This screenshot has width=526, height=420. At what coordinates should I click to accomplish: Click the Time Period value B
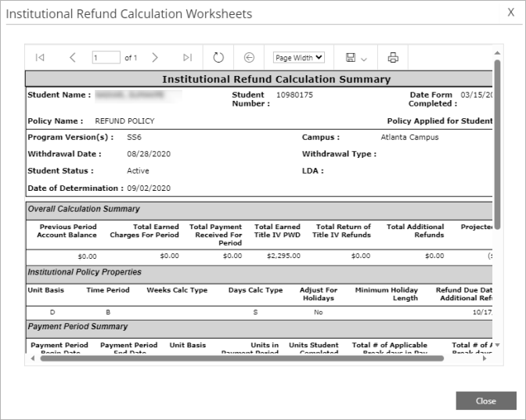108,312
